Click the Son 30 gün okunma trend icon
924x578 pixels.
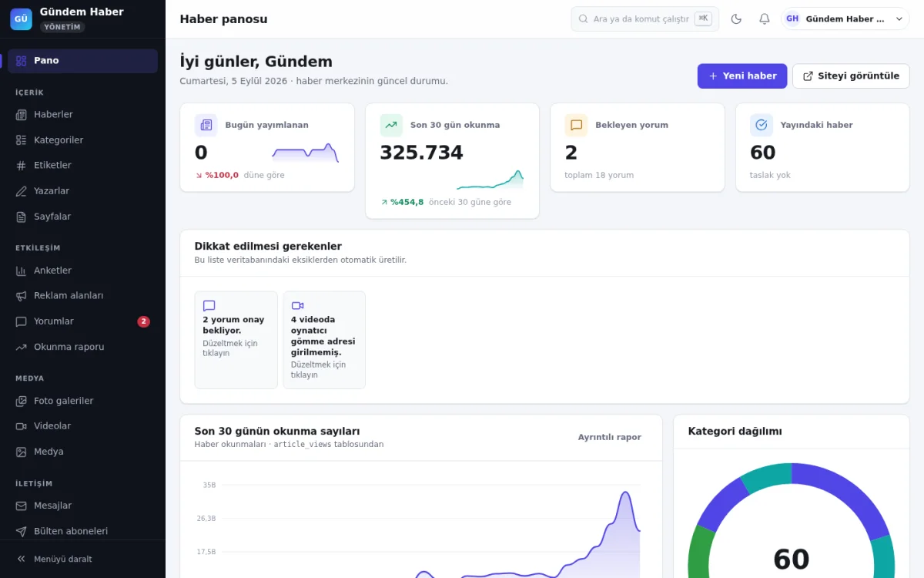391,125
